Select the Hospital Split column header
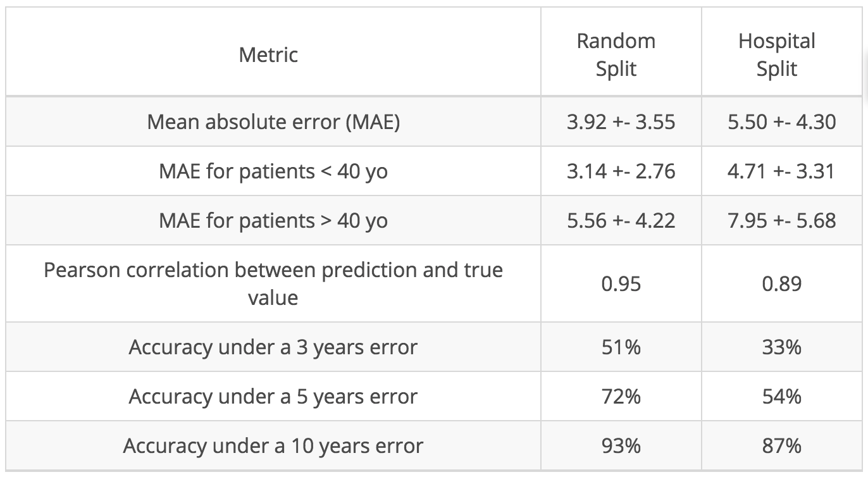The width and height of the screenshot is (868, 477). tap(777, 54)
